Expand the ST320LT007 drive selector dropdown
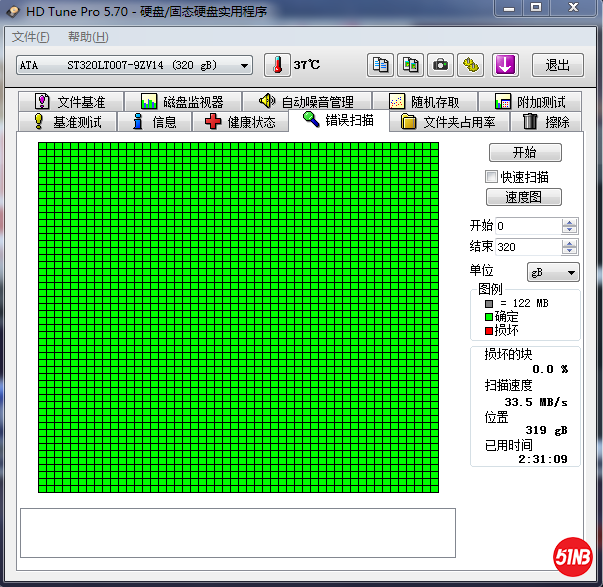Image resolution: width=603 pixels, height=587 pixels. coord(134,65)
